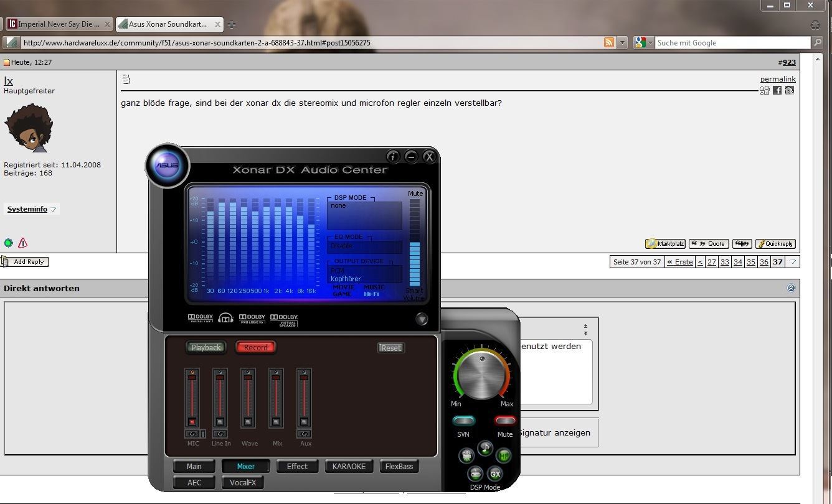
Task: Toggle Line In record select button
Action: pyautogui.click(x=220, y=422)
